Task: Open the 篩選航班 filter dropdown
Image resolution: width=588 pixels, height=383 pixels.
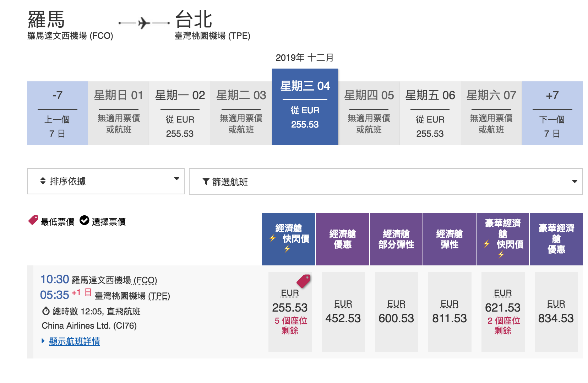Action: [x=386, y=182]
